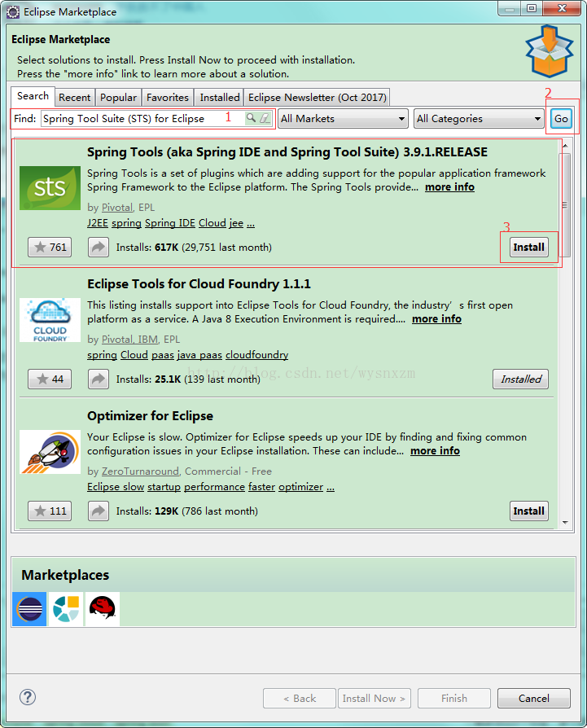This screenshot has width=587, height=728.
Task: Select the teal and yellow marketplace icon
Action: tap(66, 608)
